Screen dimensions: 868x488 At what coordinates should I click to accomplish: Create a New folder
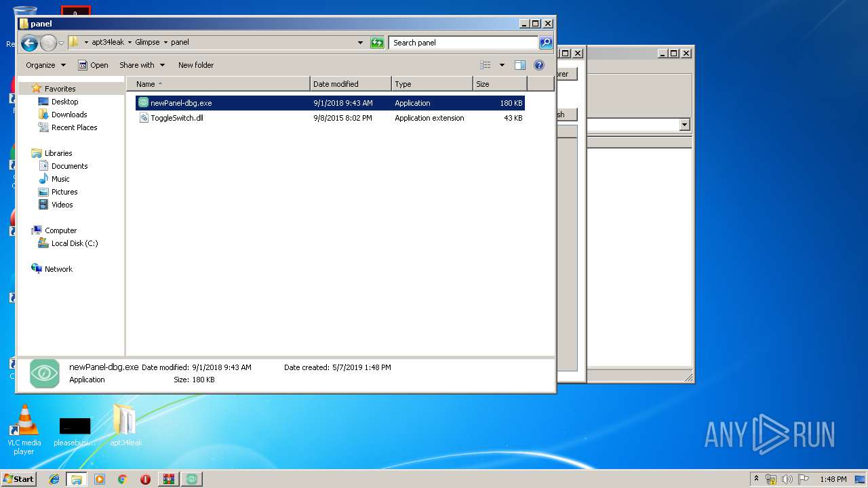pos(196,65)
